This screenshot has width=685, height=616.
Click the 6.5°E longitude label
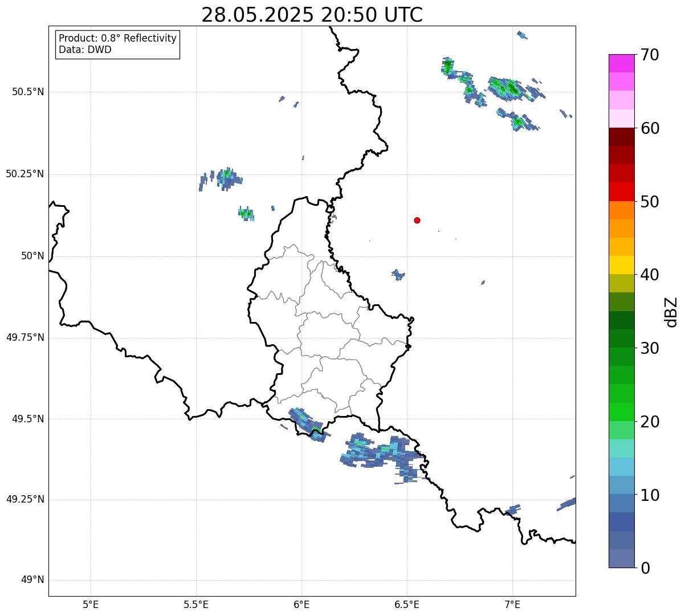407,604
